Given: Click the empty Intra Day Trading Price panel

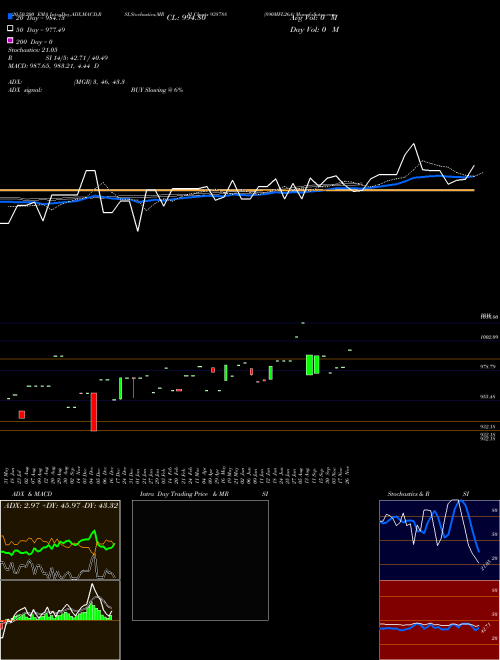Looking at the screenshot, I should [x=200, y=560].
